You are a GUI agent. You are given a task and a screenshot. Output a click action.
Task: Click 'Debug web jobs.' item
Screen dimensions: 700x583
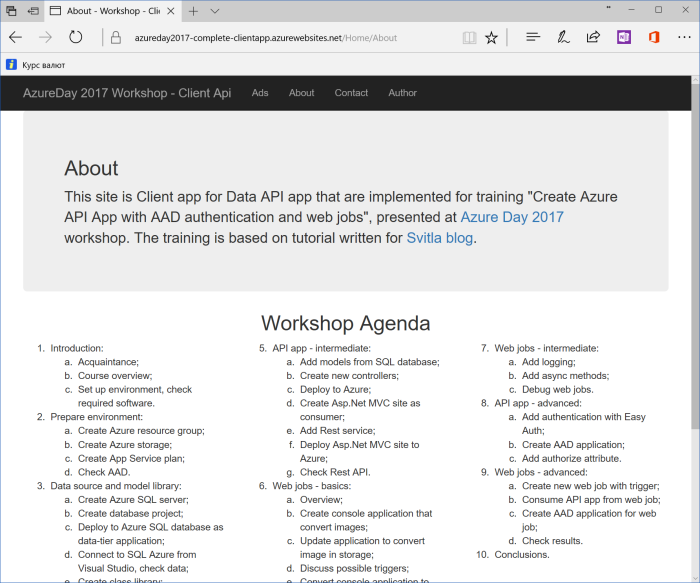(558, 389)
